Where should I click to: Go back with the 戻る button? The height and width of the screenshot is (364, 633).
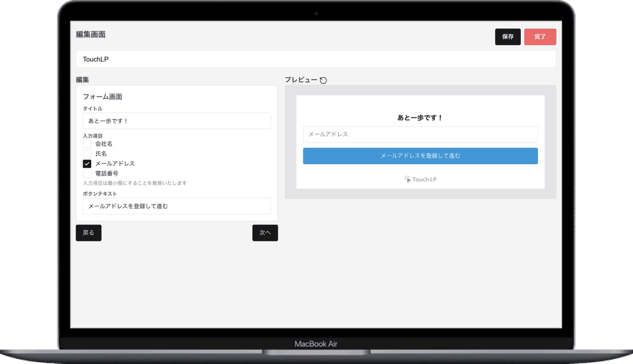[x=89, y=233]
